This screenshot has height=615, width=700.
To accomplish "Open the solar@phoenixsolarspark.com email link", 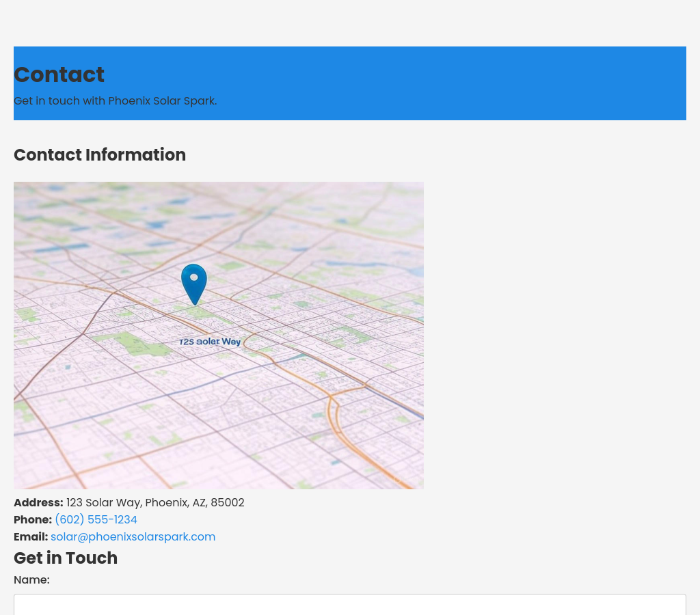I will (x=133, y=537).
